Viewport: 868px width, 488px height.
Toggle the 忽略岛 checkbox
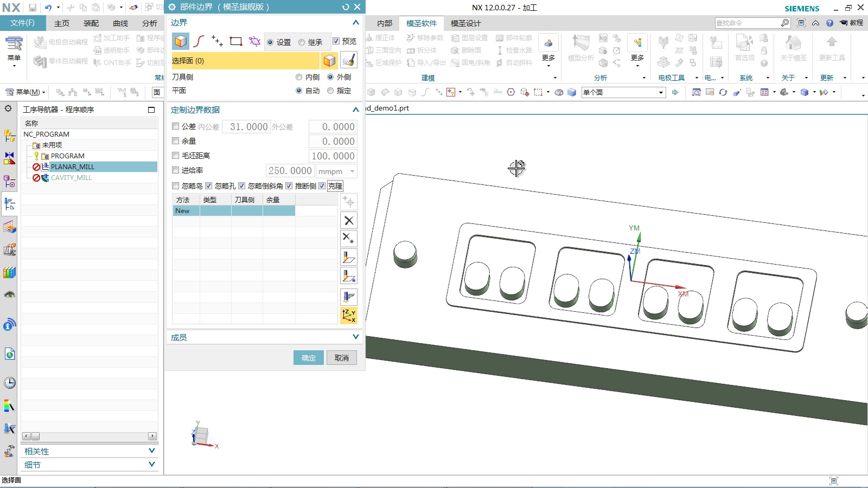(175, 186)
